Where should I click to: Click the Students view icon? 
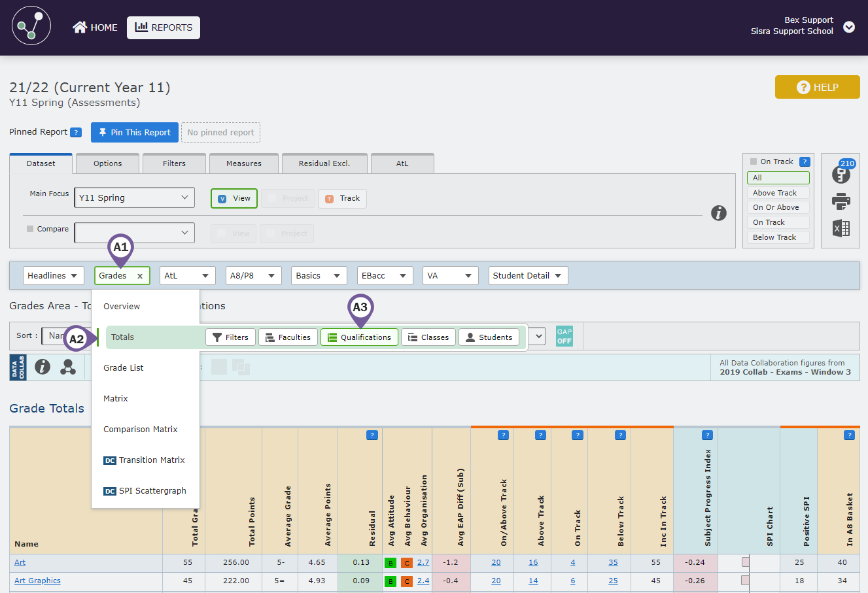[489, 337]
